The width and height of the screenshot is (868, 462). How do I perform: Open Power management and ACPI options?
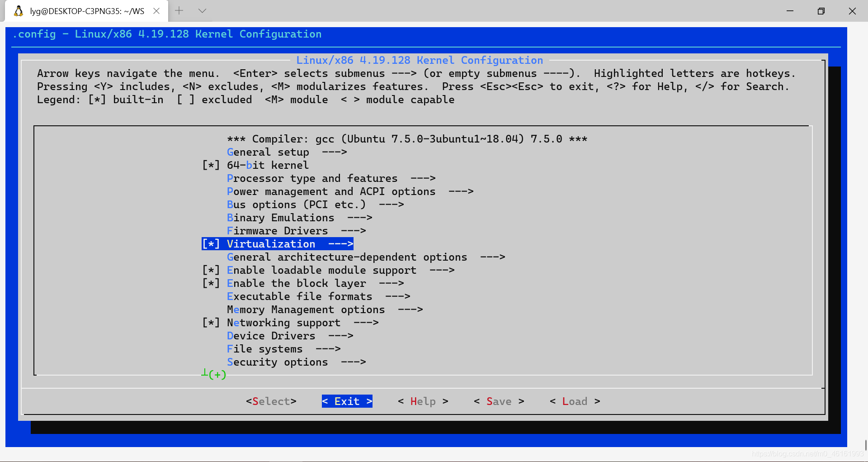coord(350,191)
